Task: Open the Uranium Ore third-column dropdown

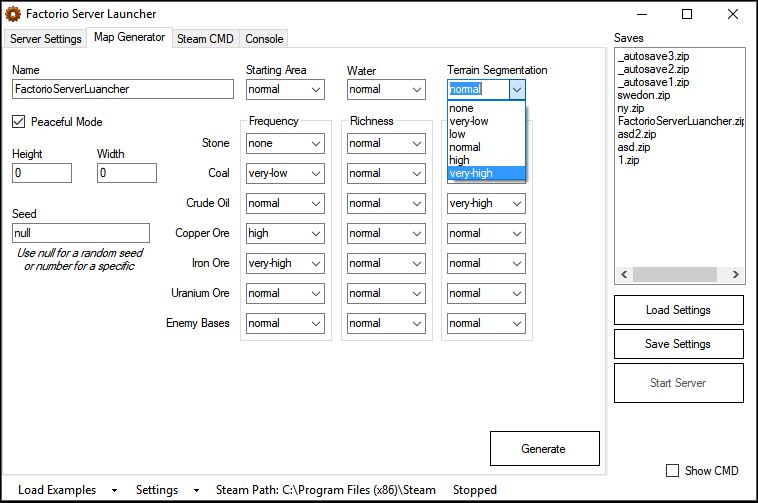Action: pos(486,293)
